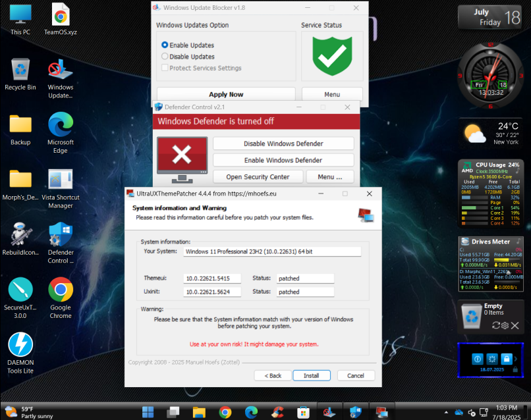The image size is (531, 420).
Task: Click Windows Start button on the taskbar
Action: click(x=148, y=412)
